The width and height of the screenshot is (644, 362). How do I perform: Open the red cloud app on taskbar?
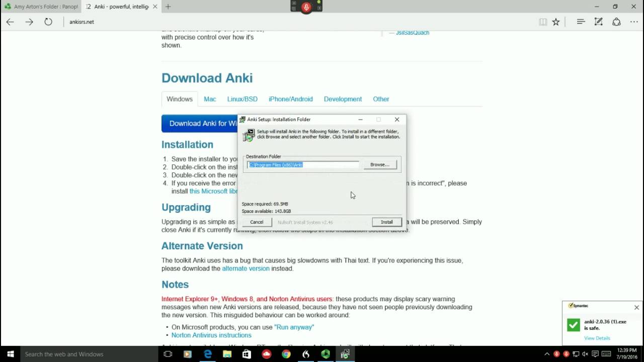[267, 354]
